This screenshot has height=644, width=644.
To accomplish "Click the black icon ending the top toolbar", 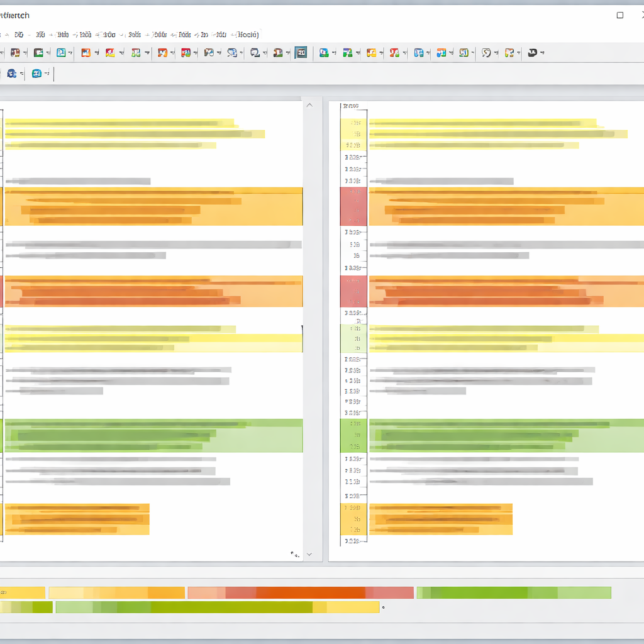I will point(532,53).
